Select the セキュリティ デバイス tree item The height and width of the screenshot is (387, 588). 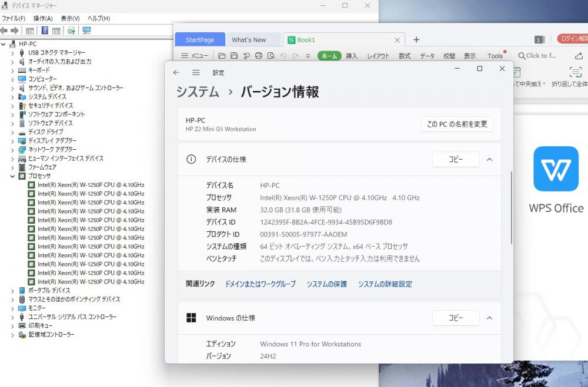point(51,106)
